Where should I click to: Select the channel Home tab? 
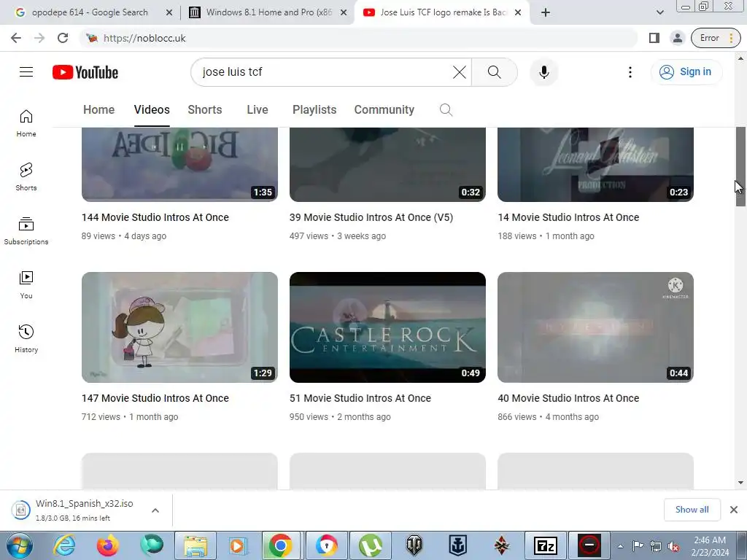(x=98, y=109)
